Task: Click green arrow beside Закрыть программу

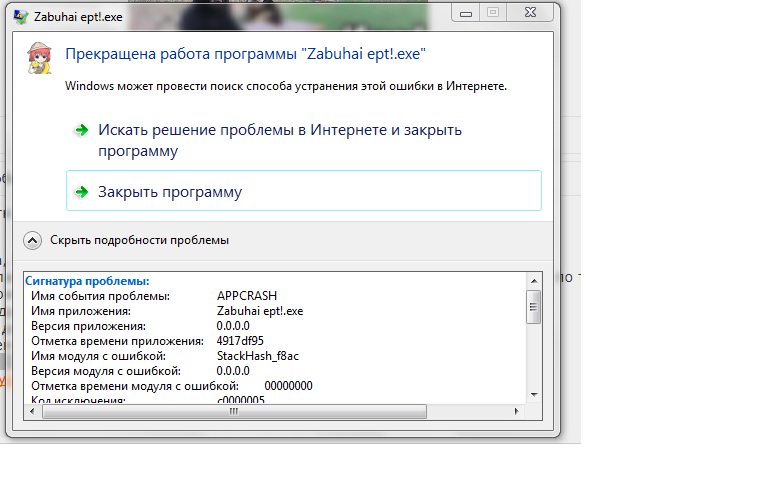Action: [82, 192]
